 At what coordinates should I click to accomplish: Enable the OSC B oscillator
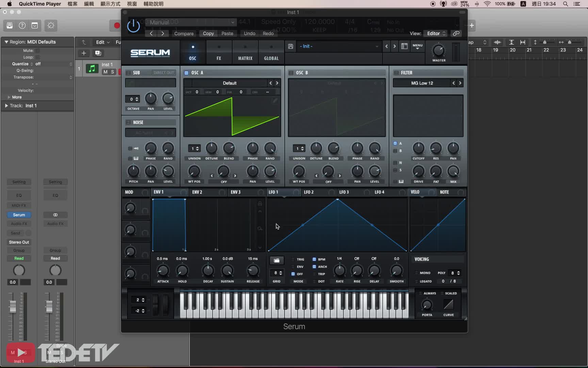pyautogui.click(x=291, y=73)
